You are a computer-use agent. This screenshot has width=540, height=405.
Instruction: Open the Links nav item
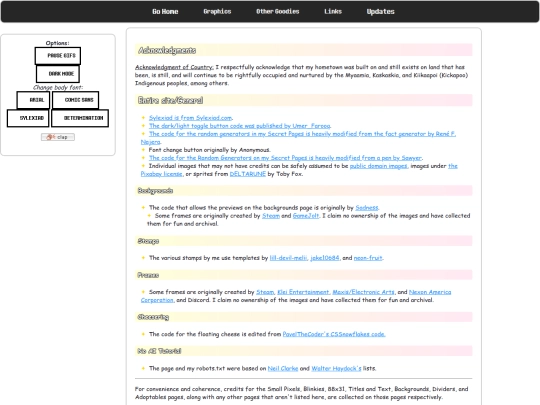click(333, 11)
